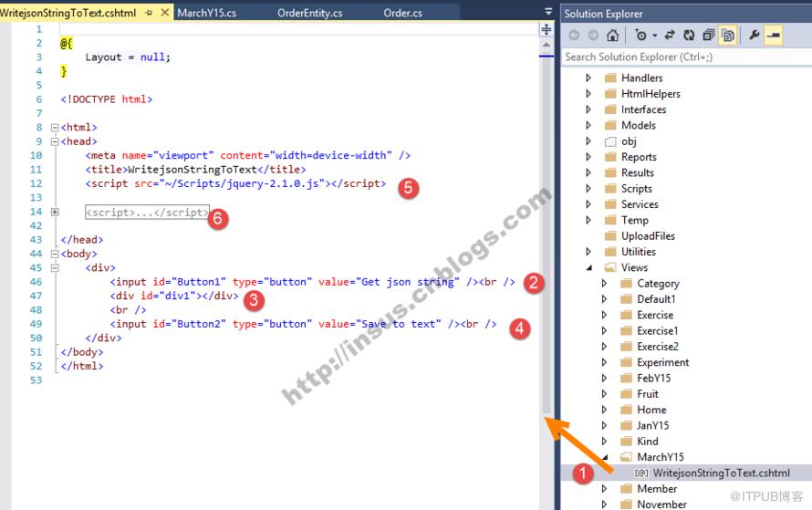Screen dimensions: 812x510
Task: Collapse the body tag outline at line 44
Action: (x=55, y=254)
